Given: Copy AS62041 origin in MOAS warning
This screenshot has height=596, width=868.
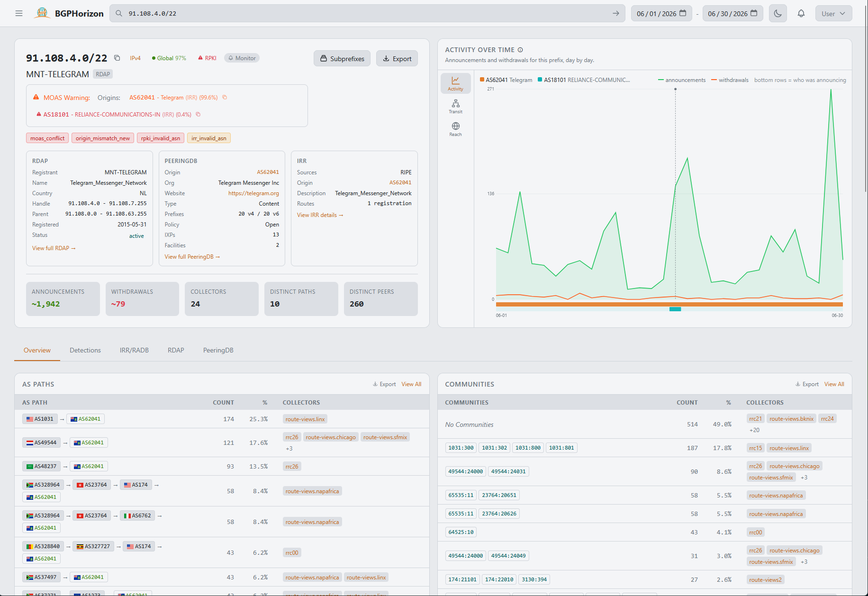Looking at the screenshot, I should pos(225,98).
